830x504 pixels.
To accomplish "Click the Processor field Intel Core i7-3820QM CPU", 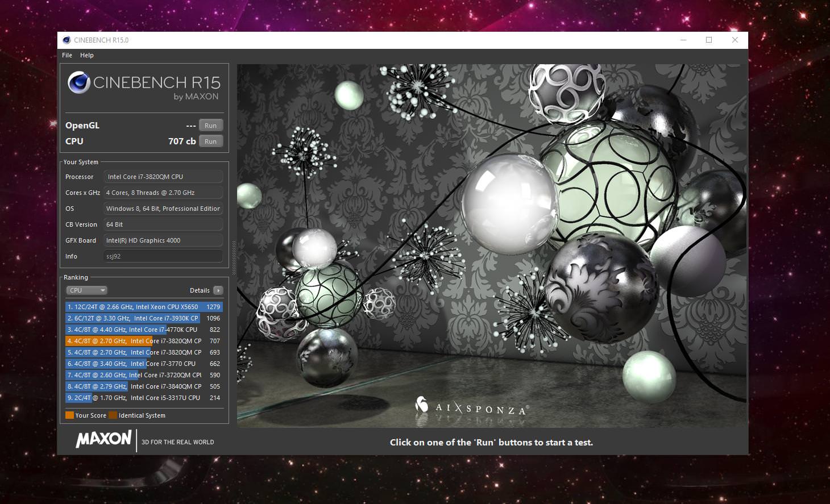I will 163,177.
